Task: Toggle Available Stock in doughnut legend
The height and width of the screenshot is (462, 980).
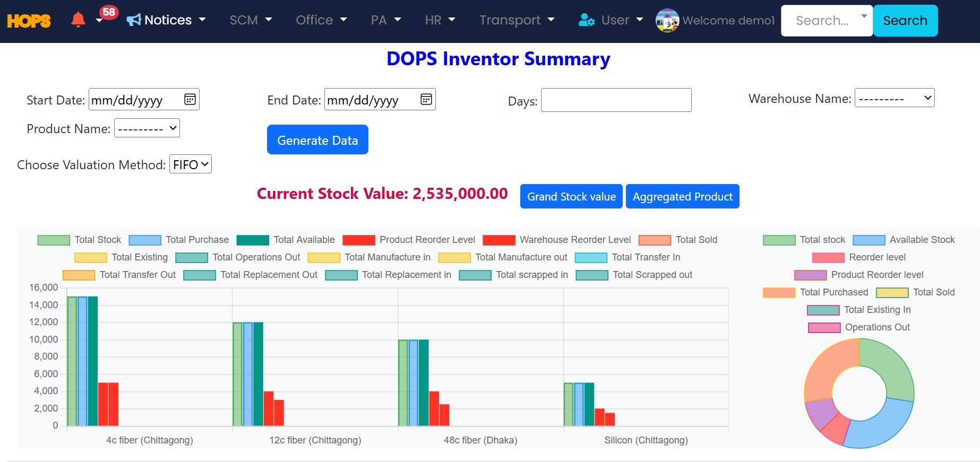Action: pos(869,240)
